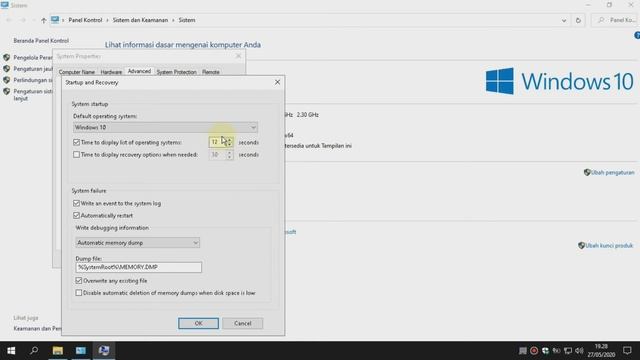
Task: Open Pengaturan jarak jauh sidebar link
Action: tap(33, 69)
